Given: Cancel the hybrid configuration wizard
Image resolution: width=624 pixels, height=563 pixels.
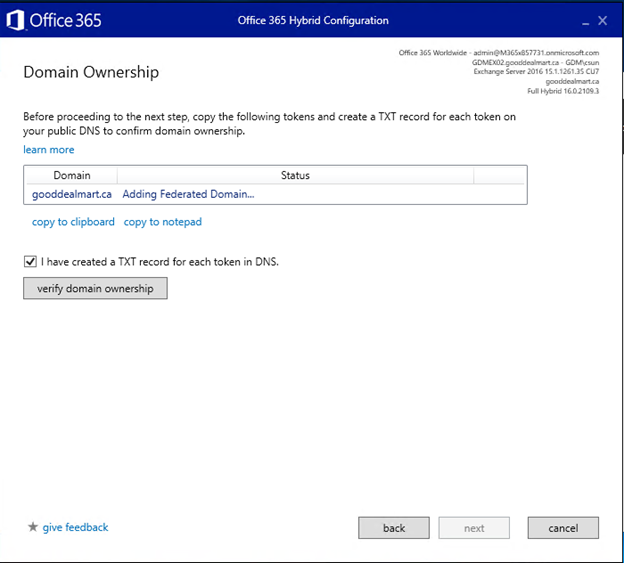Looking at the screenshot, I should 563,528.
